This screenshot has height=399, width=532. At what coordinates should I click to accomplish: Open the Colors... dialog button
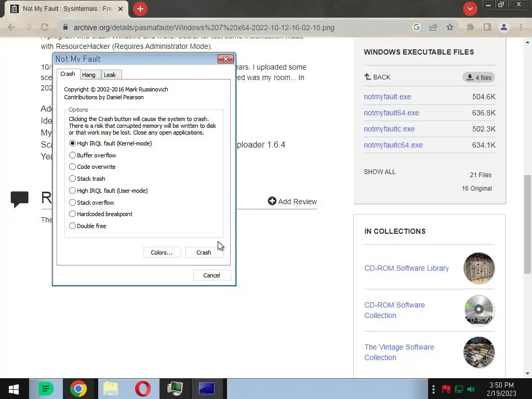[162, 252]
